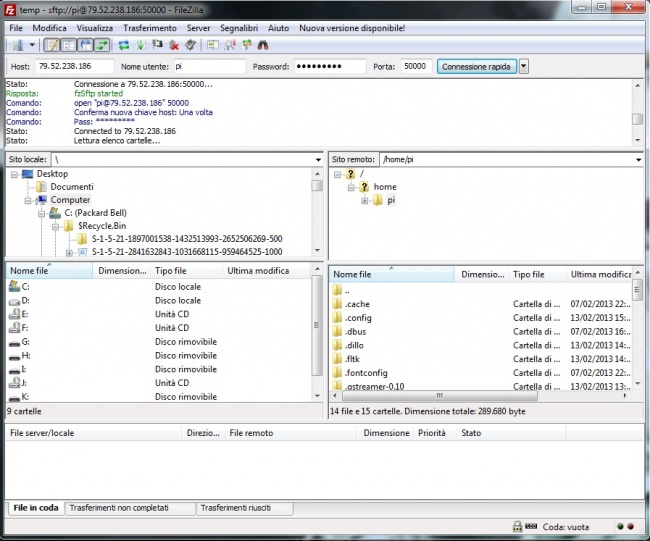Image resolution: width=650 pixels, height=541 pixels.
Task: Click the process queue green arrows icon
Action: click(141, 45)
